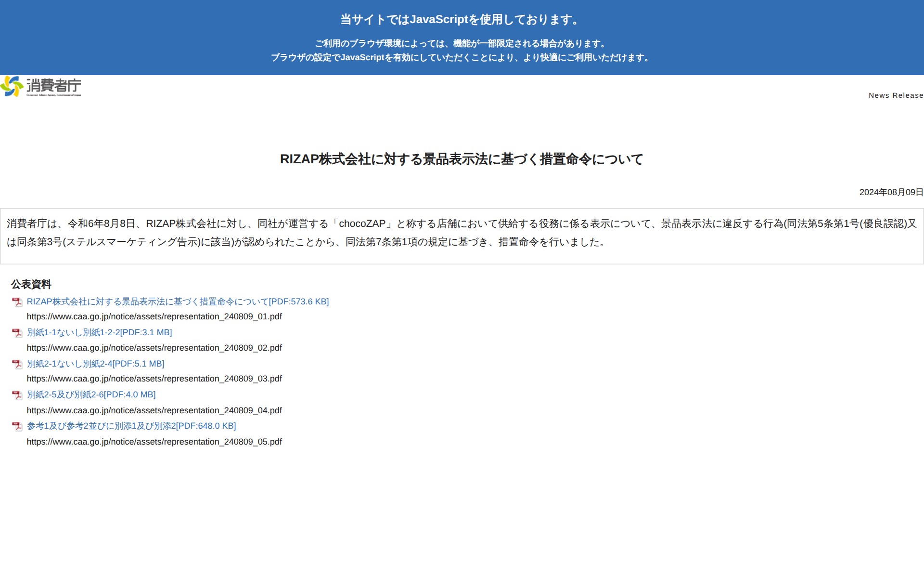The height and width of the screenshot is (578, 924).
Task: Click PDF icon beside 参考1及び参考2 link
Action: pyautogui.click(x=17, y=426)
